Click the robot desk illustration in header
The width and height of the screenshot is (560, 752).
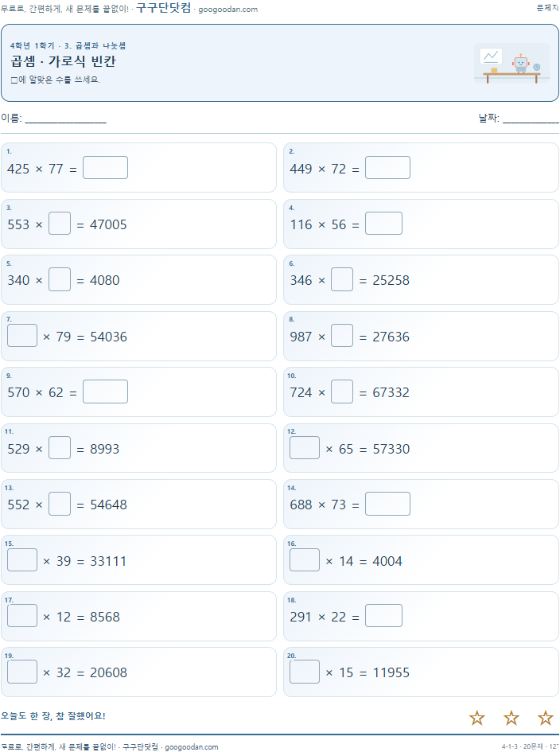pos(511,64)
